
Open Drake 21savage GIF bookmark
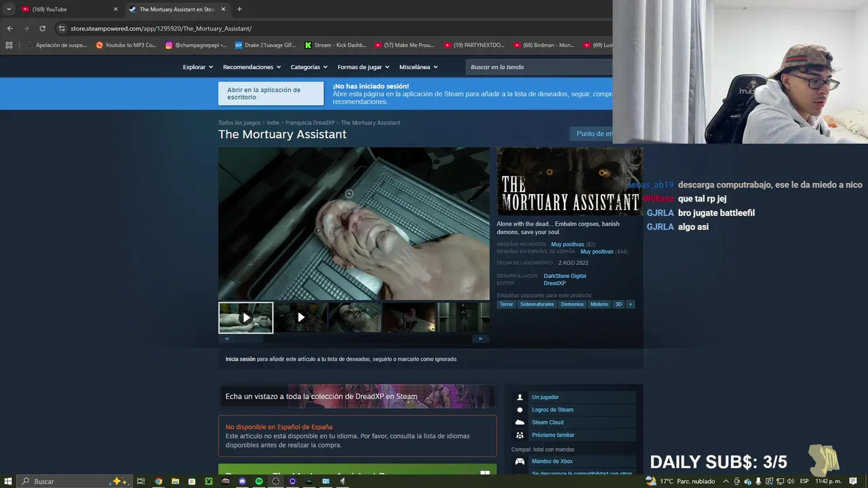tap(265, 45)
